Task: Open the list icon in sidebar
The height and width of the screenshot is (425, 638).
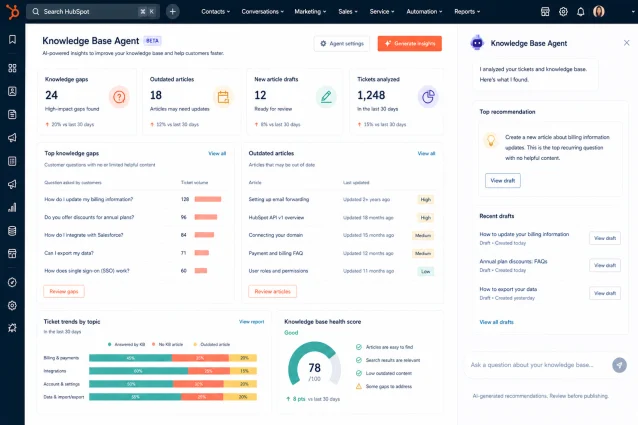Action: click(x=13, y=161)
